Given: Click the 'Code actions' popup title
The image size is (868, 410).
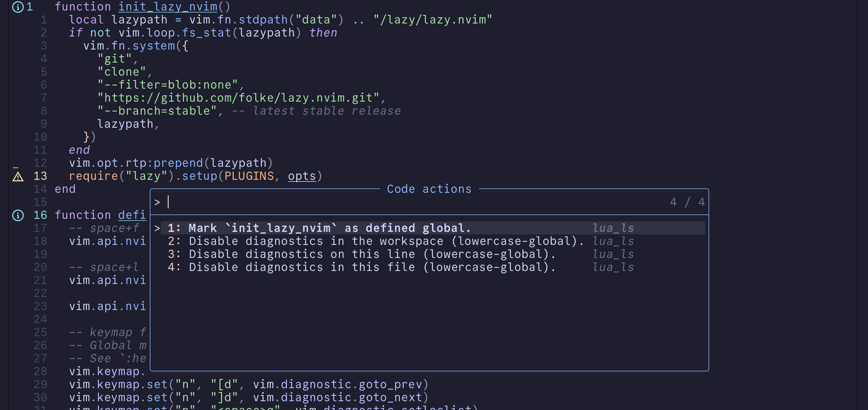Looking at the screenshot, I should [x=429, y=189].
